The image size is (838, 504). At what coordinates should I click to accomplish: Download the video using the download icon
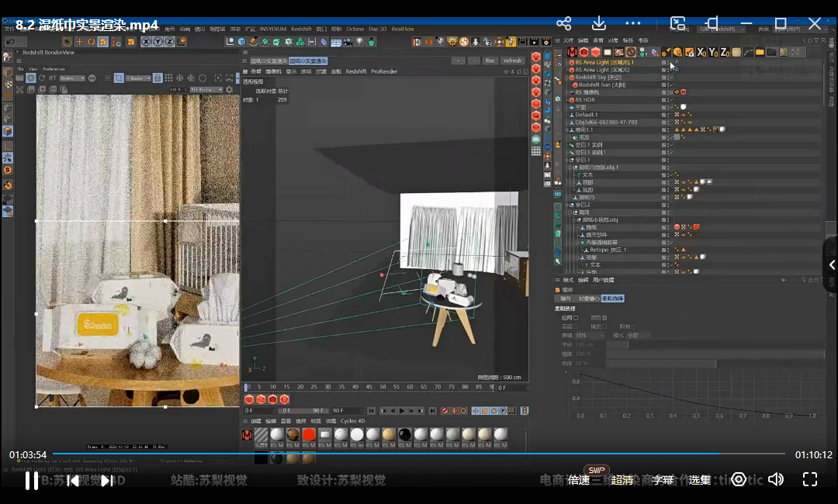pos(599,23)
